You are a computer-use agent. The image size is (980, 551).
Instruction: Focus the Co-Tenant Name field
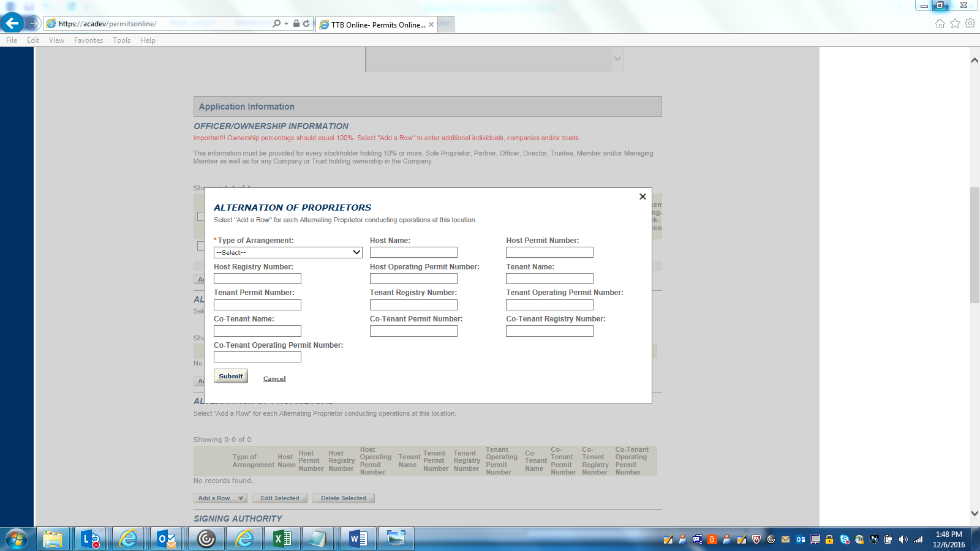[257, 331]
